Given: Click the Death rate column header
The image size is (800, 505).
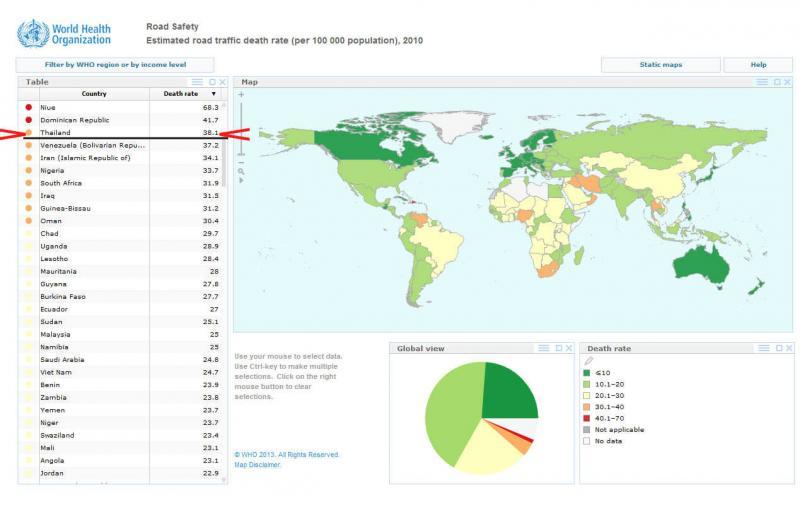Looking at the screenshot, I should pos(181,94).
